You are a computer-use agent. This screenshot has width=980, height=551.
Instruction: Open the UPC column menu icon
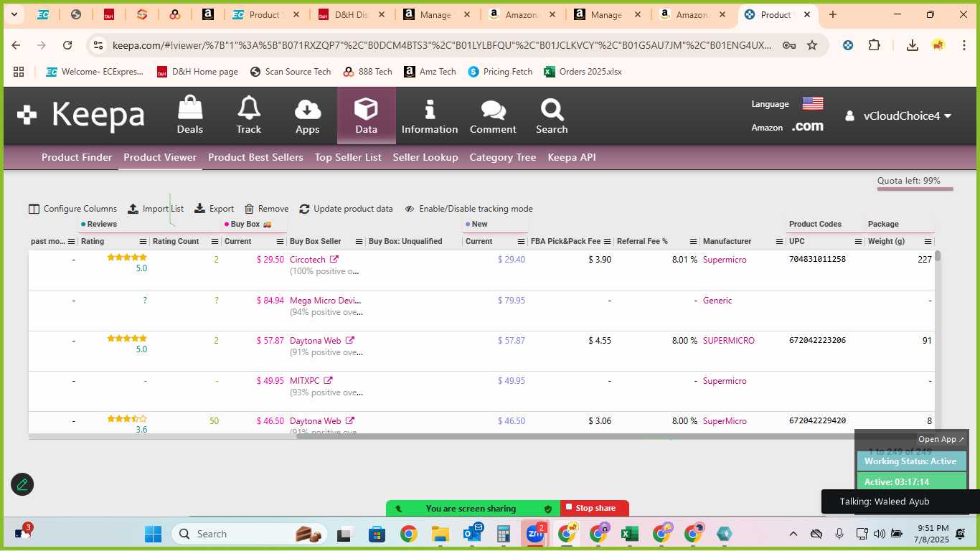coord(859,242)
